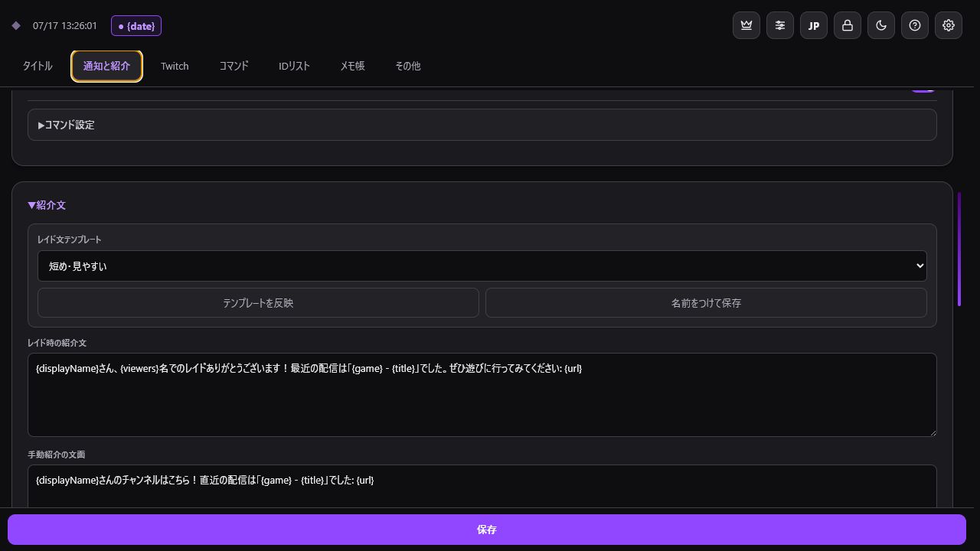
Task: Click the 07/17 13:26:01 timestamp
Action: pos(65,26)
